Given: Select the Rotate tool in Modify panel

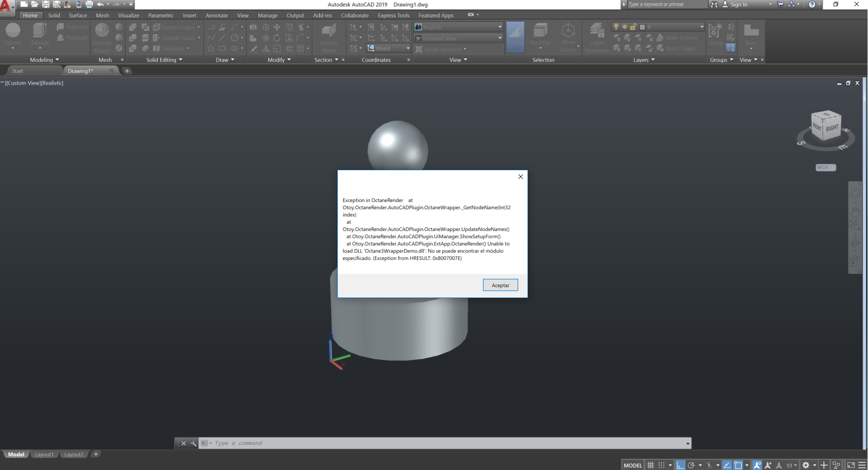Looking at the screenshot, I should (277, 38).
